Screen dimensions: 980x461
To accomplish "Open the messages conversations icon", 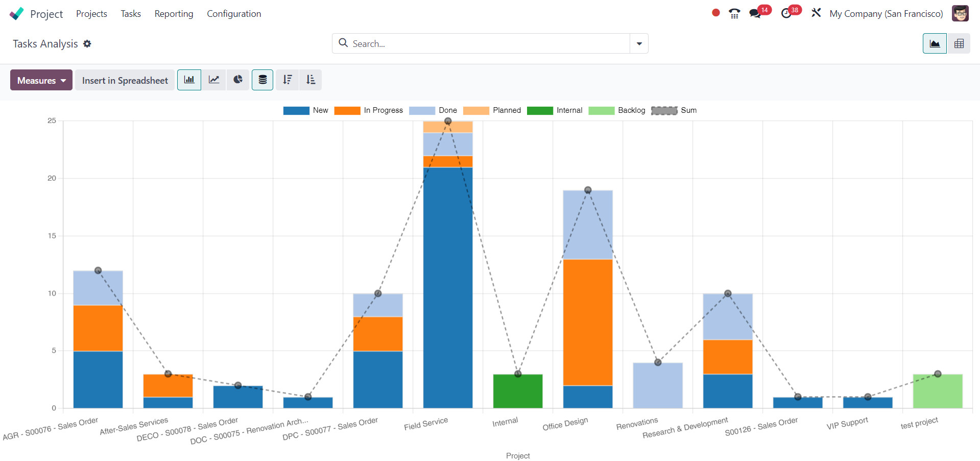I will [755, 14].
